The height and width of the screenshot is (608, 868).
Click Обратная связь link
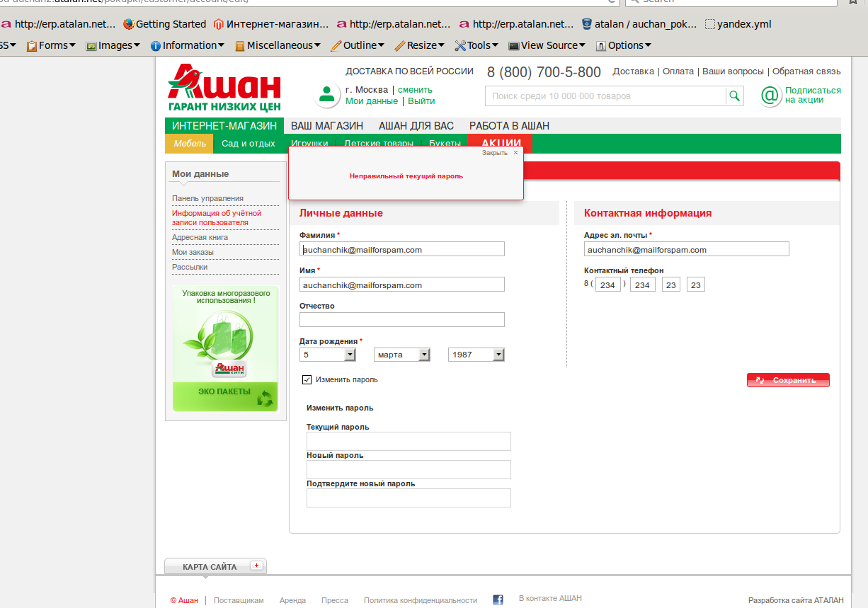click(806, 71)
